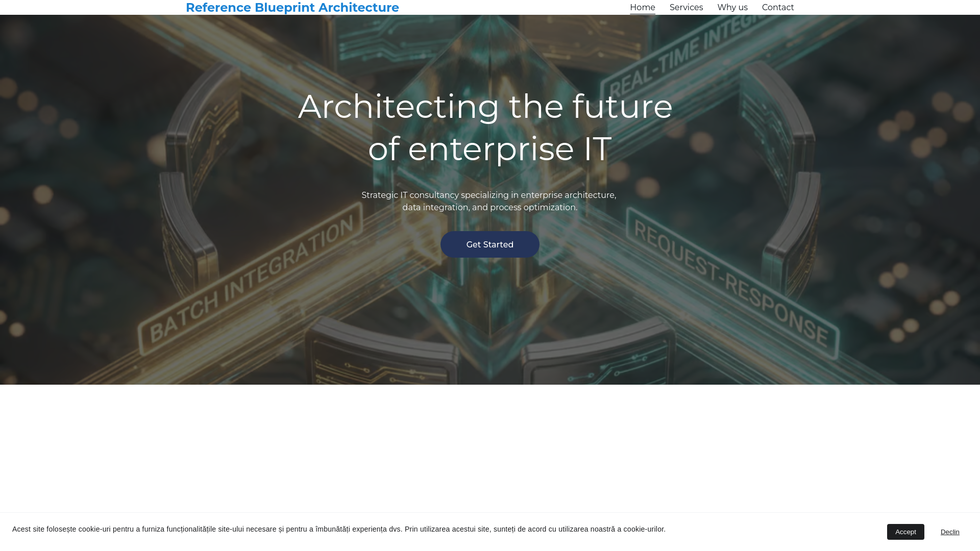Viewport: 980px width, 551px height.
Task: Click the 'Architecting the future of enterprise IT' headline
Action: 485,128
